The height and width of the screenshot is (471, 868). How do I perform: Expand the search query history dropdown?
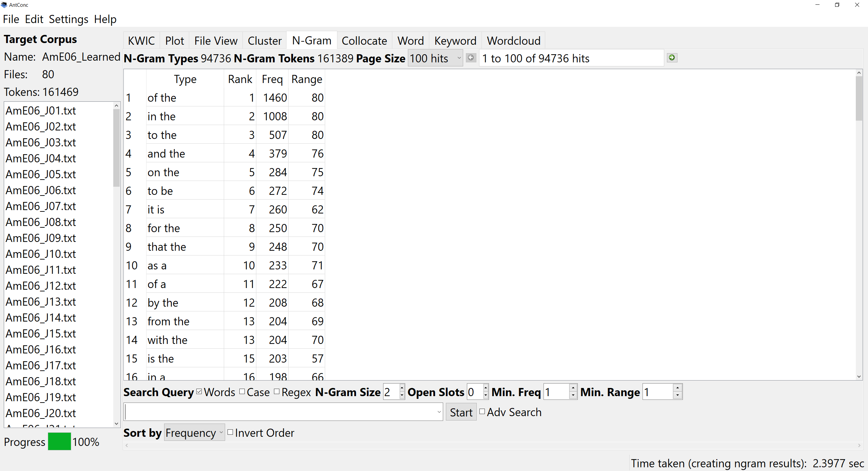click(x=439, y=412)
